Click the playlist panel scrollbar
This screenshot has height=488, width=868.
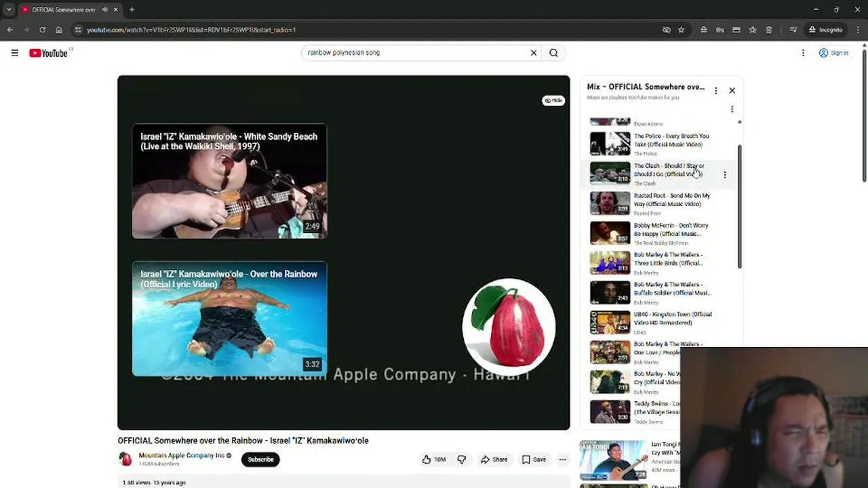click(x=739, y=207)
